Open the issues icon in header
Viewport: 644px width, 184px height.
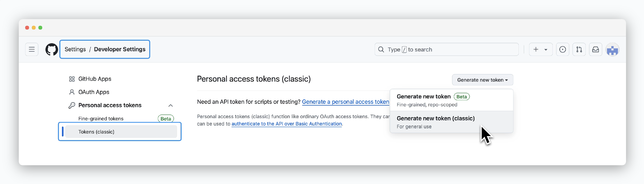pyautogui.click(x=563, y=49)
